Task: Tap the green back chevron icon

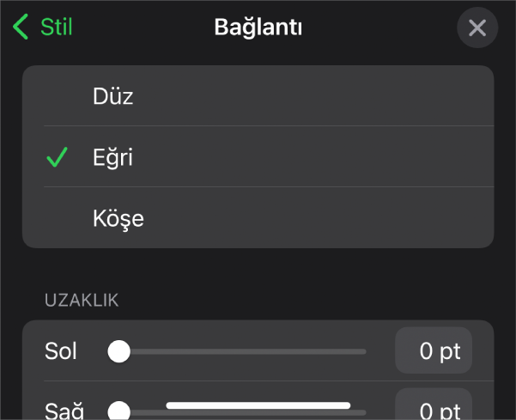Action: 21,27
